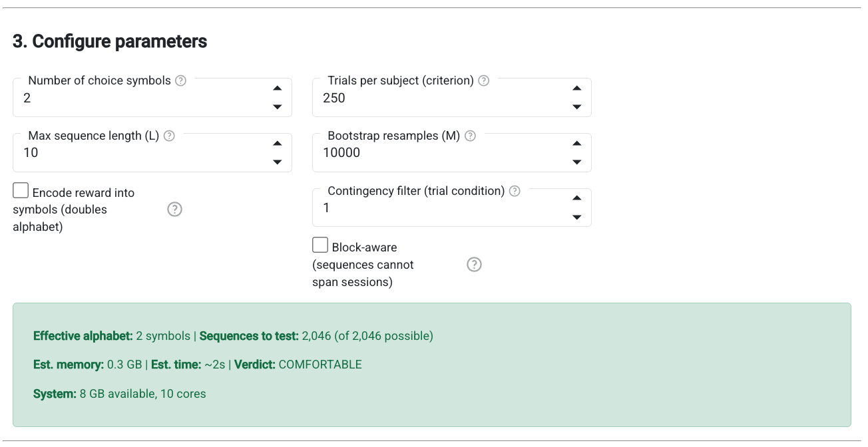Open help icon next to Contingency filter
The image size is (868, 447).
[515, 191]
